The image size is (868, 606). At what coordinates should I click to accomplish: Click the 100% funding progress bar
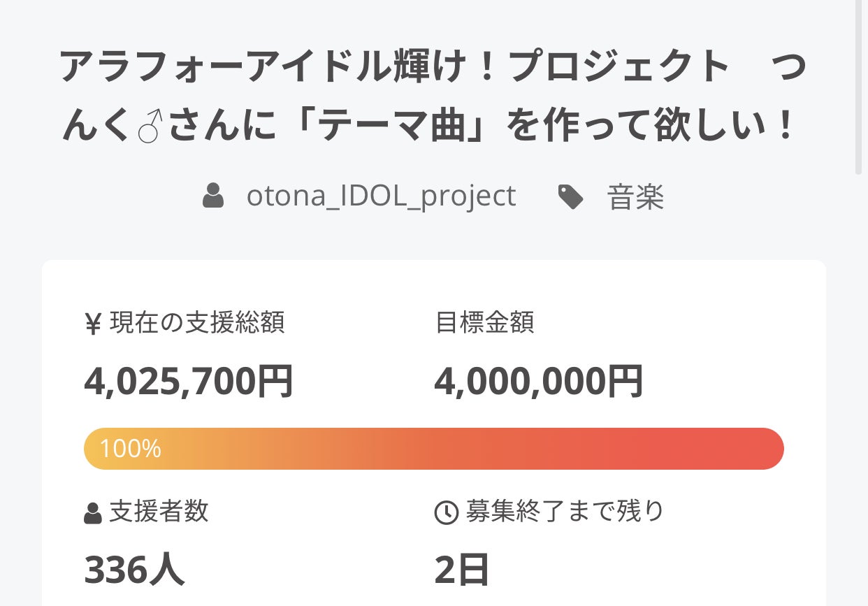[433, 449]
